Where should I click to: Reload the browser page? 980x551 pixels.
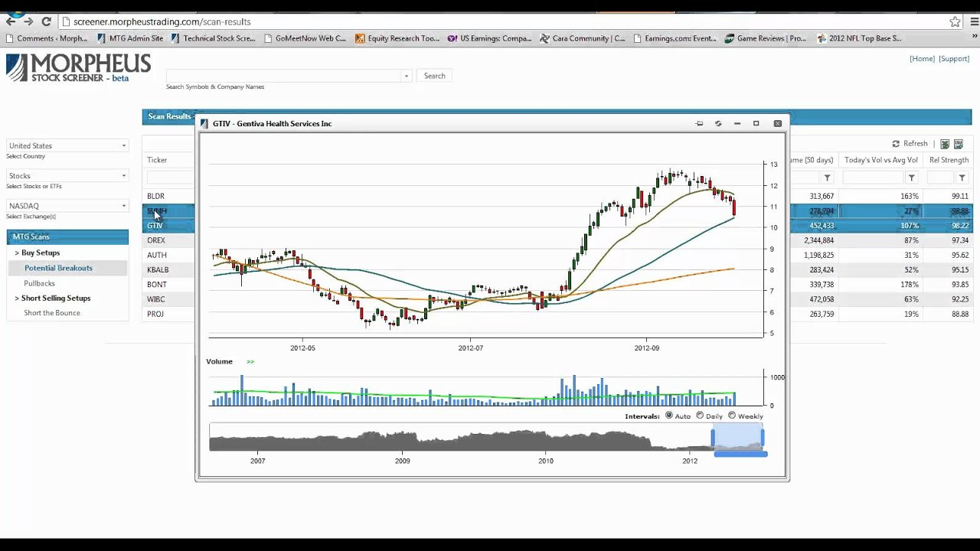[x=47, y=21]
